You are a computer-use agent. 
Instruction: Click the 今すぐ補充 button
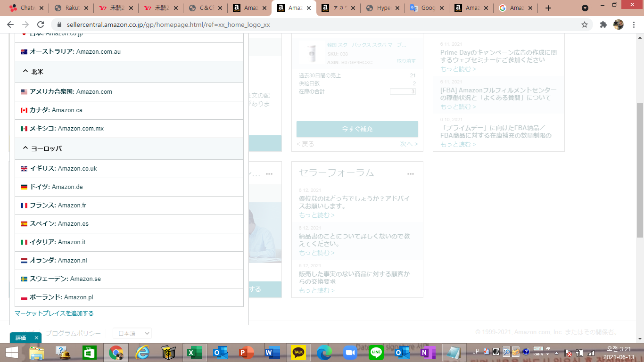357,129
